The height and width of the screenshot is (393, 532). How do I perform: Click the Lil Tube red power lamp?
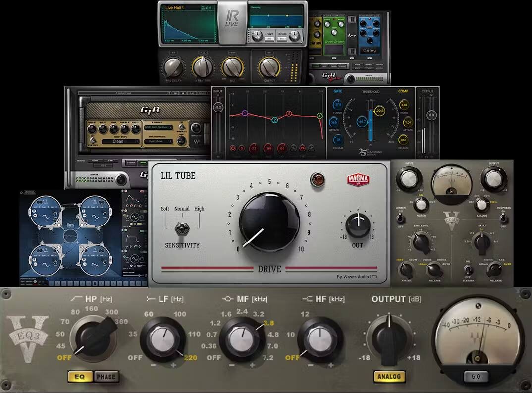[317, 180]
